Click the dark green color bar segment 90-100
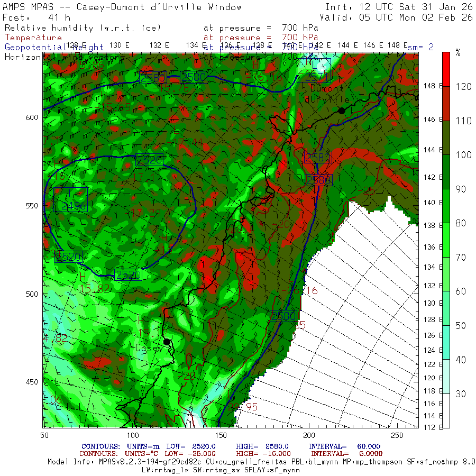476x476 pixels. 446,172
